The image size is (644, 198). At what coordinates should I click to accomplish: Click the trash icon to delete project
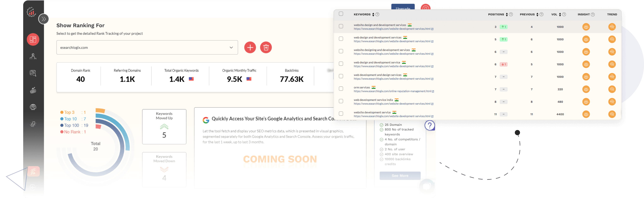click(266, 47)
